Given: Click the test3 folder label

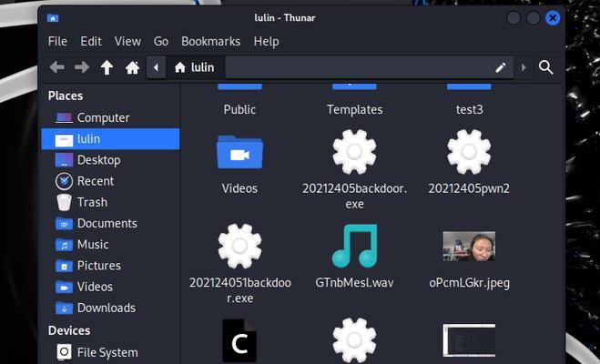Looking at the screenshot, I should (x=470, y=110).
